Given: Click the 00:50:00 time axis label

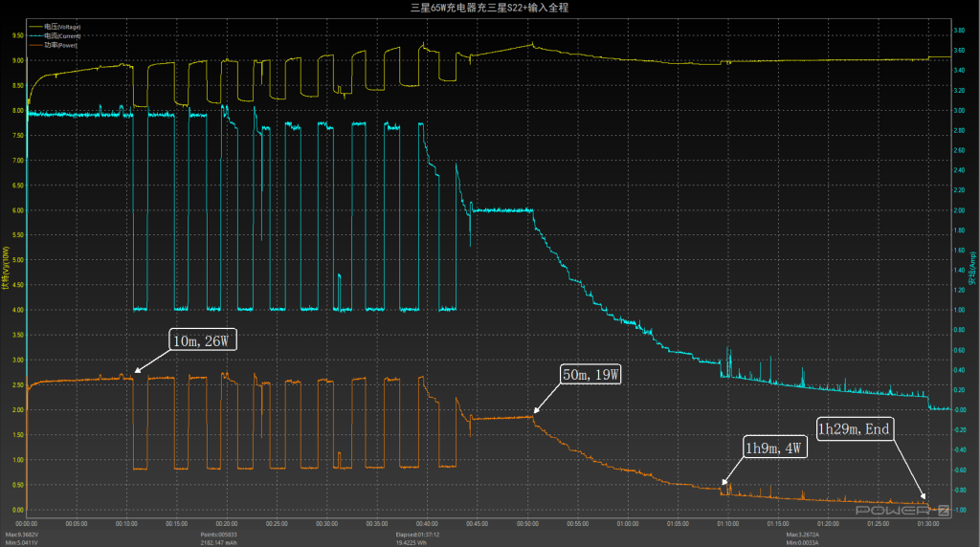Looking at the screenshot, I should (x=527, y=524).
